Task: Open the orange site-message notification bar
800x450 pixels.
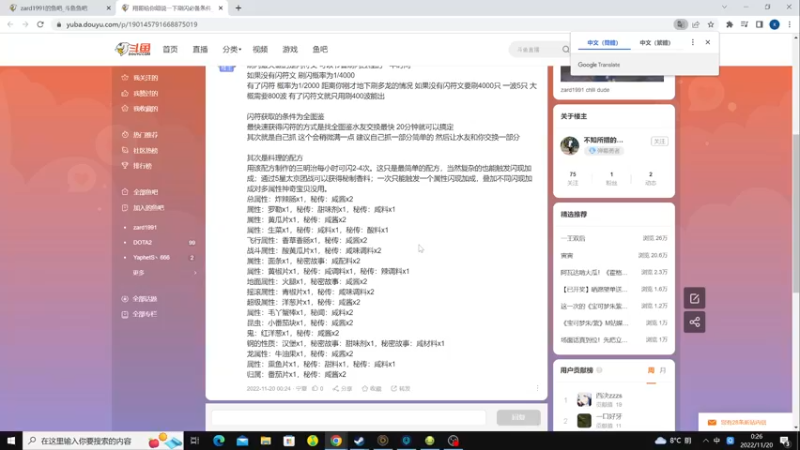Action: pos(745,422)
